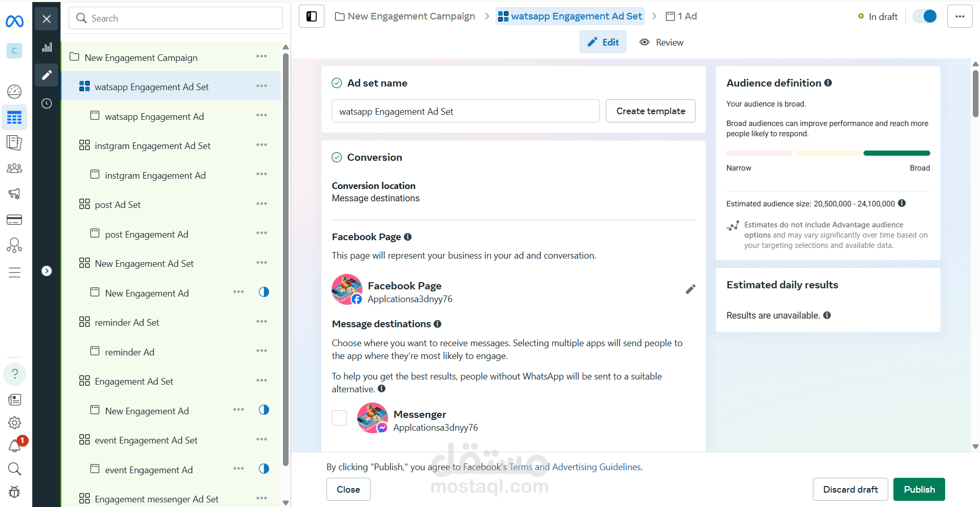980x507 pixels.
Task: Open New Engagement Campaign breadcrumb
Action: click(x=405, y=16)
